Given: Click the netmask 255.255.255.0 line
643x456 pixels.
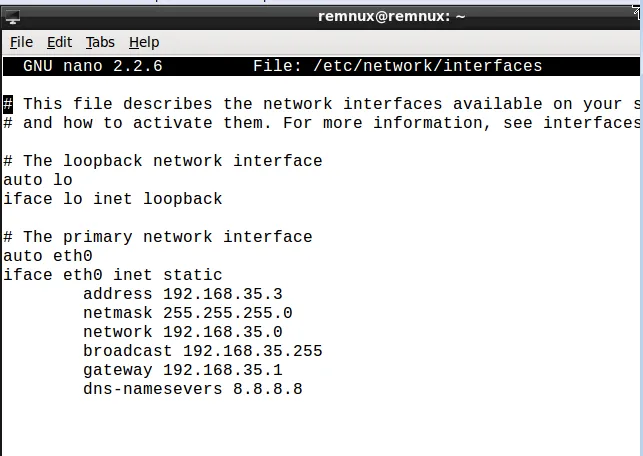Looking at the screenshot, I should point(188,313).
